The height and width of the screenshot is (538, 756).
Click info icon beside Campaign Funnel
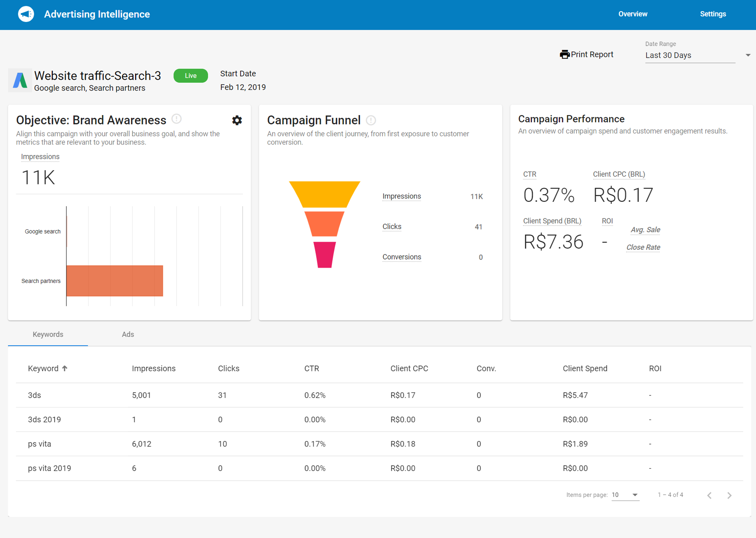pyautogui.click(x=371, y=120)
